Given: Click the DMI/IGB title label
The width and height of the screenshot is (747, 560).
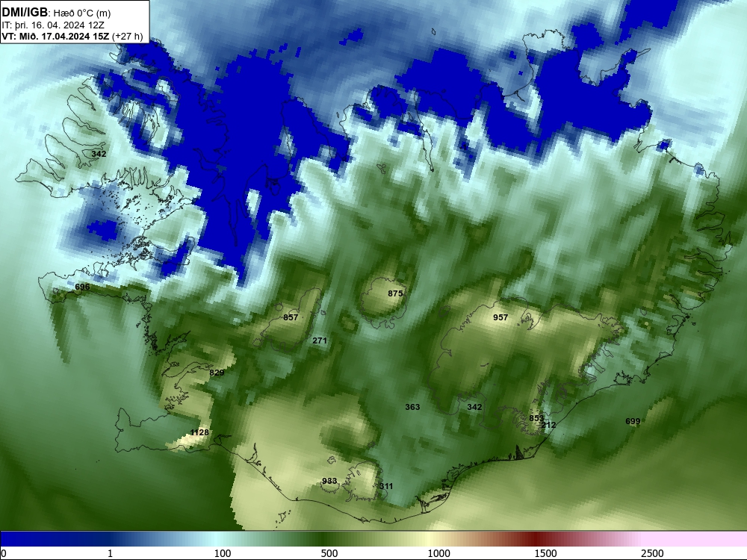Looking at the screenshot, I should pyautogui.click(x=25, y=13).
